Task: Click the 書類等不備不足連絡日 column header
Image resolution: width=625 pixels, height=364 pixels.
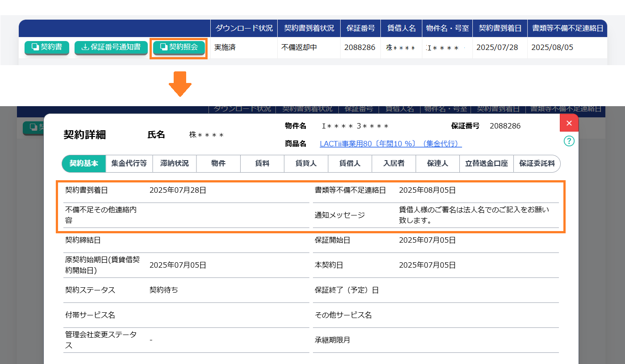Action: (x=567, y=28)
